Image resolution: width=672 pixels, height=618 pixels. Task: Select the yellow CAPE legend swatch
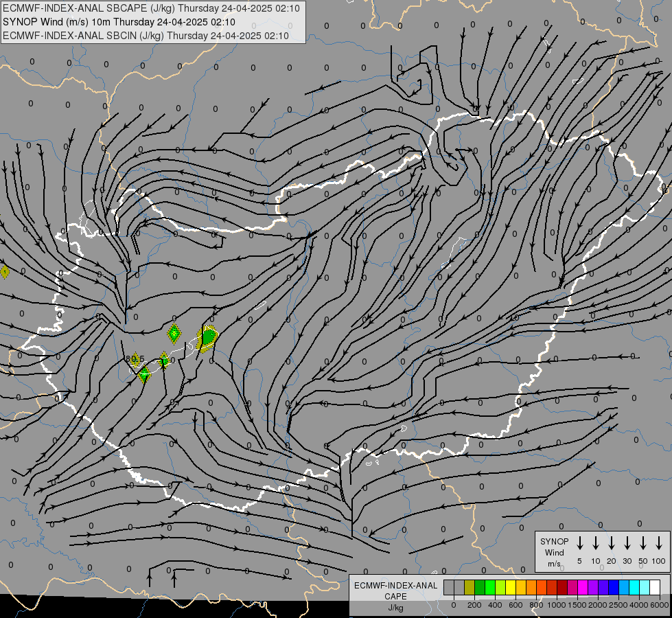tap(511, 587)
